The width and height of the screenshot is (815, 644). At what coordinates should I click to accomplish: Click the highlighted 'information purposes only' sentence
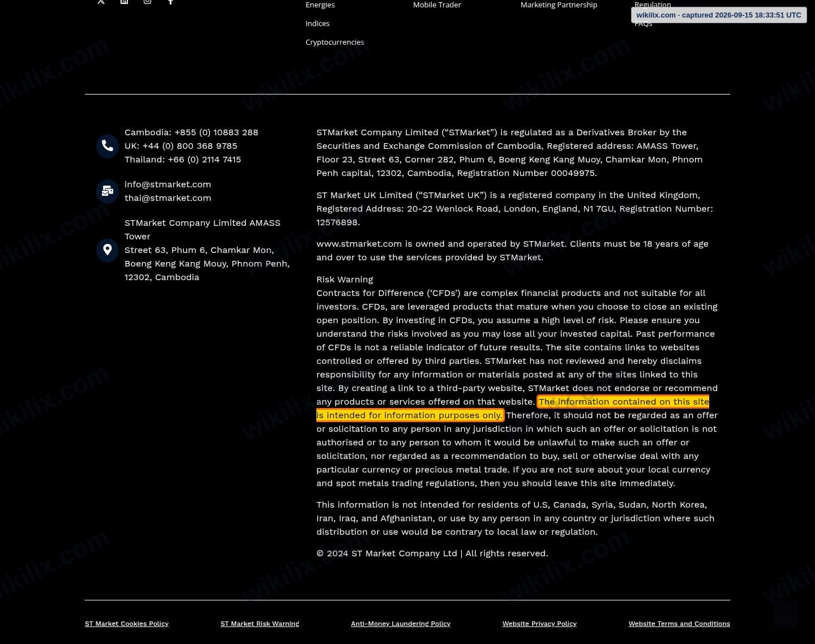click(513, 409)
